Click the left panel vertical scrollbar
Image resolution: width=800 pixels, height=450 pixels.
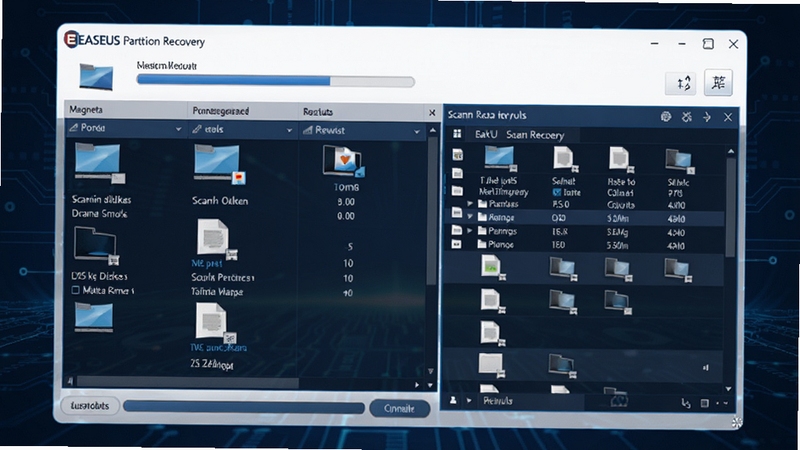pyautogui.click(x=432, y=212)
